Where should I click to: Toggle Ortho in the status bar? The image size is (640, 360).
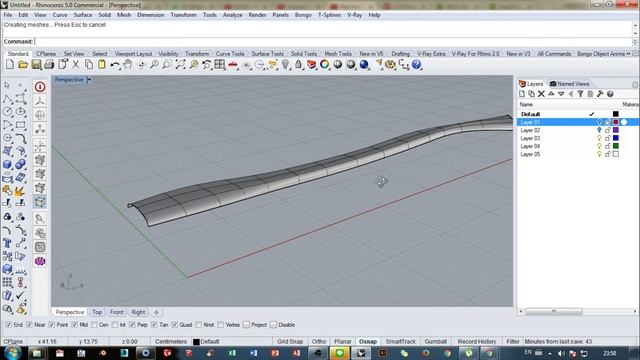[x=319, y=341]
